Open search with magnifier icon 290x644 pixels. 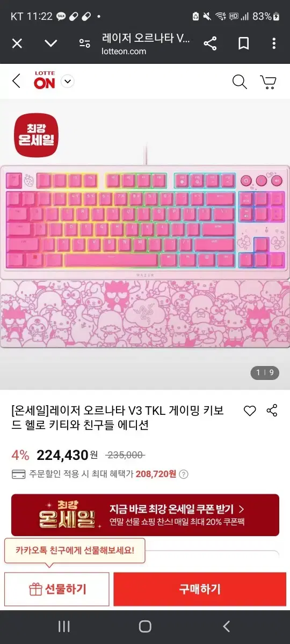pyautogui.click(x=240, y=82)
